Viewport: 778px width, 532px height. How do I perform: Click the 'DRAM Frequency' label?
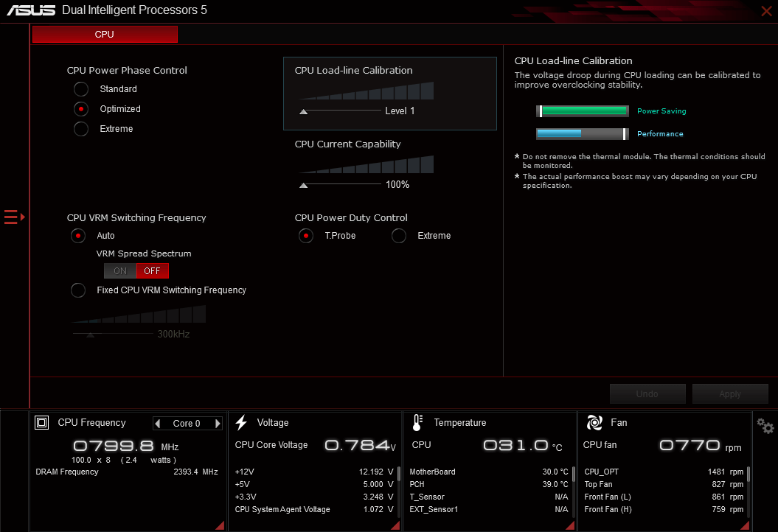coord(67,472)
